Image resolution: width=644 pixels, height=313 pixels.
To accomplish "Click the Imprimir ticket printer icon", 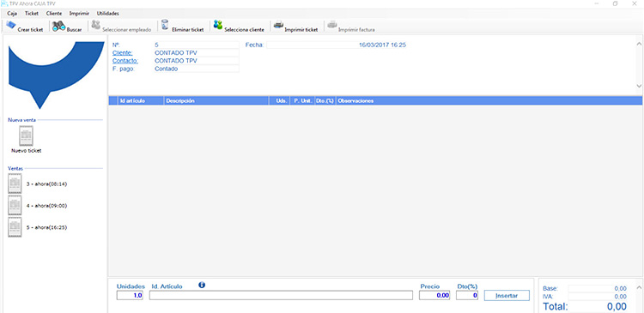I will coord(278,25).
